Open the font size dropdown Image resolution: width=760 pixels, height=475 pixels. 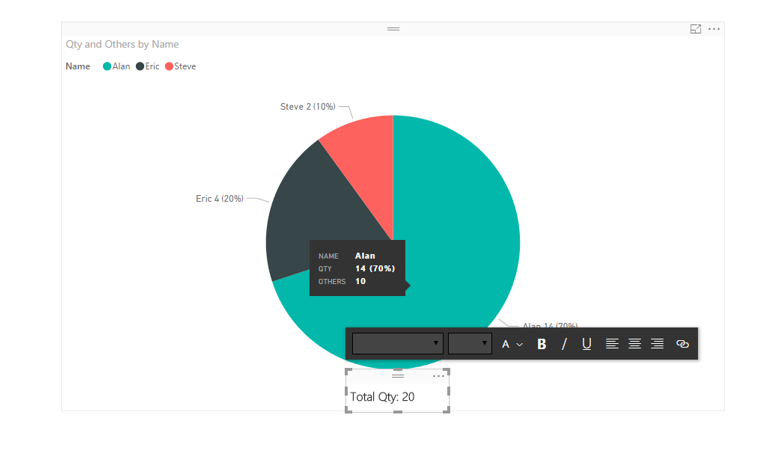click(470, 344)
